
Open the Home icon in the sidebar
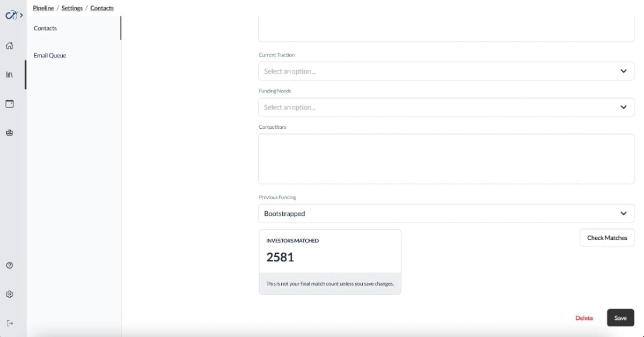(9, 46)
